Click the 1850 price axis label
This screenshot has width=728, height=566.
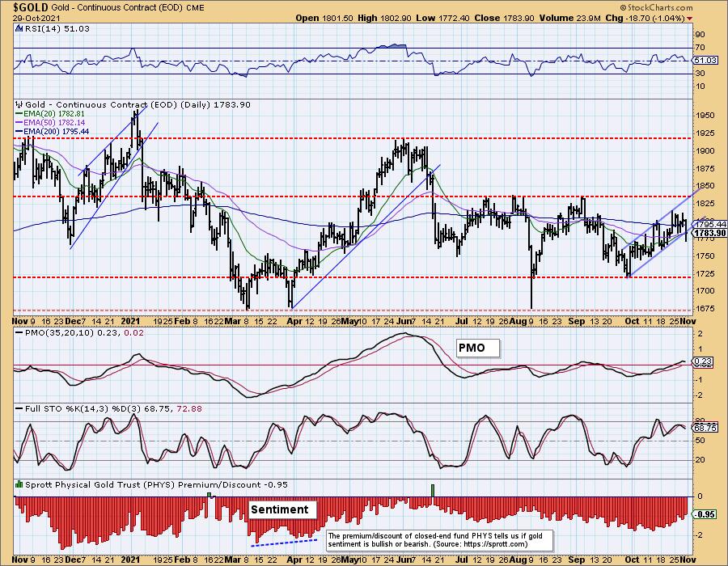click(705, 186)
